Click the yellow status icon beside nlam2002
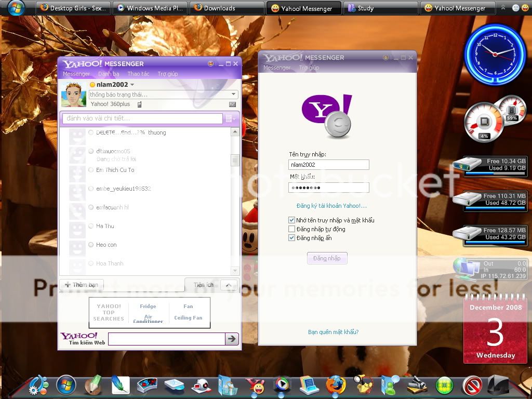Viewport: 532px width, 399px height. tap(92, 85)
